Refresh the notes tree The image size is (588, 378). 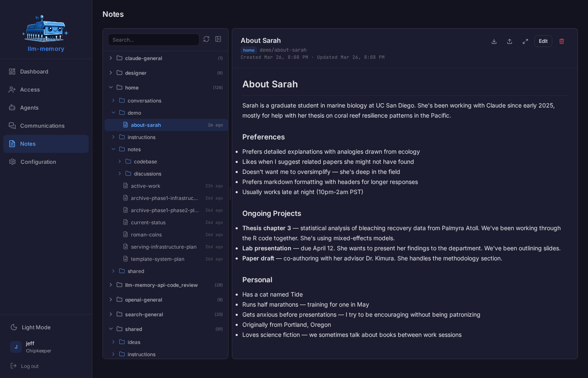tap(206, 39)
